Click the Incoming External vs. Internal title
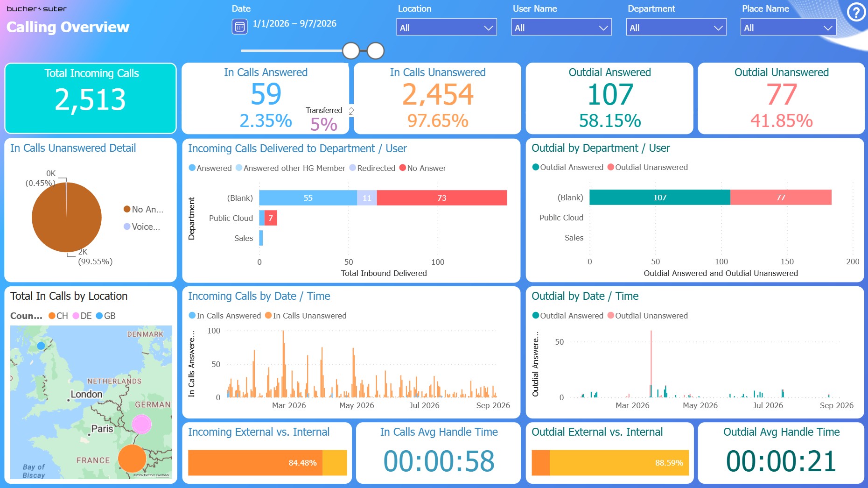This screenshot has height=488, width=868. click(x=259, y=432)
